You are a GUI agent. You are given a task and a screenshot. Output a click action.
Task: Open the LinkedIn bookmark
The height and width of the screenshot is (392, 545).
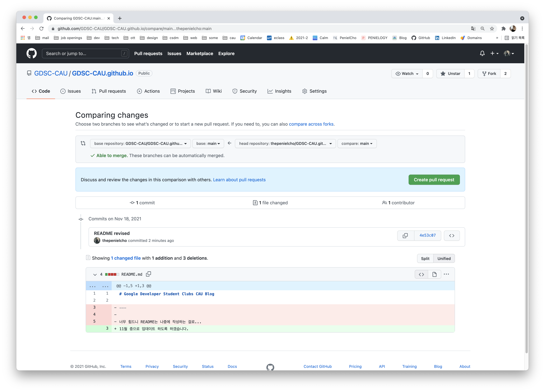(445, 38)
